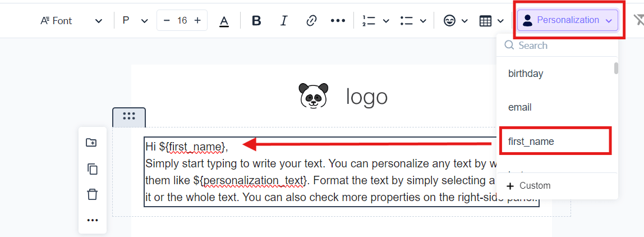The image size is (644, 237).
Task: Click the panda logo image
Action: click(314, 96)
